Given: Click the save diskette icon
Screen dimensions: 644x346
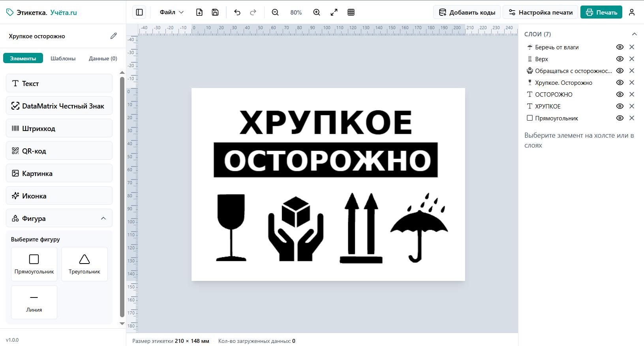Looking at the screenshot, I should [215, 12].
